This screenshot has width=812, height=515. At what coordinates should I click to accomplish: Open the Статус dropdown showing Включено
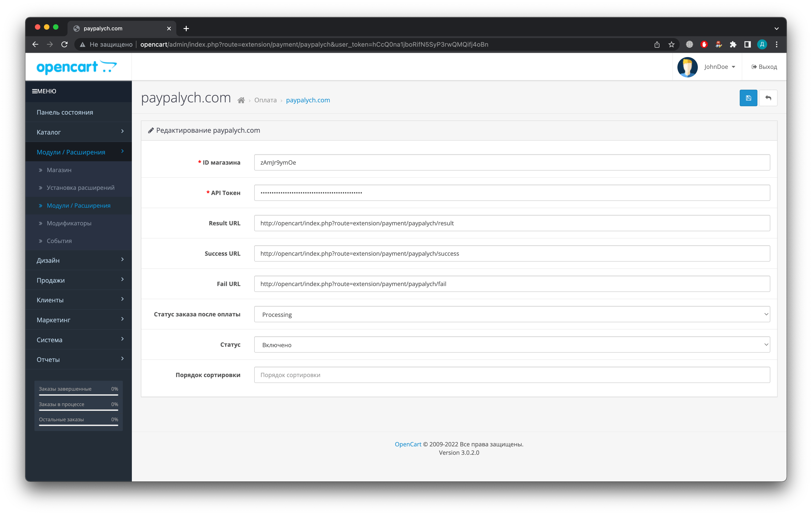[512, 344]
